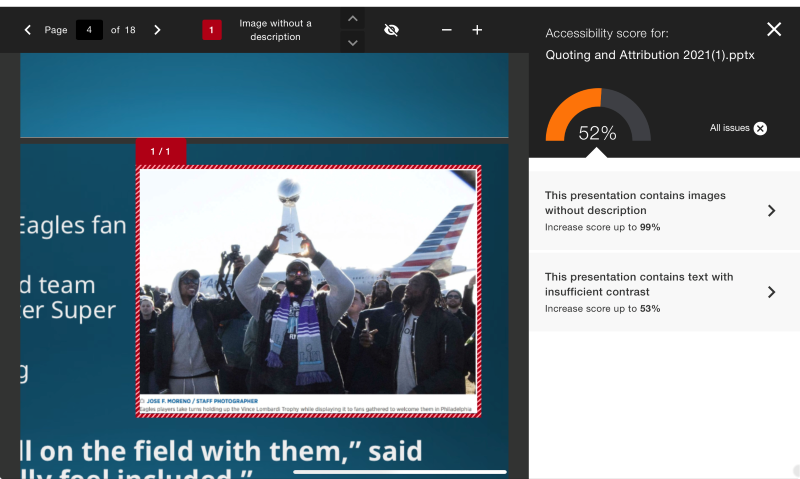Viewport: 800px width, 479px height.
Task: Close the accessibility score panel
Action: pyautogui.click(x=774, y=30)
